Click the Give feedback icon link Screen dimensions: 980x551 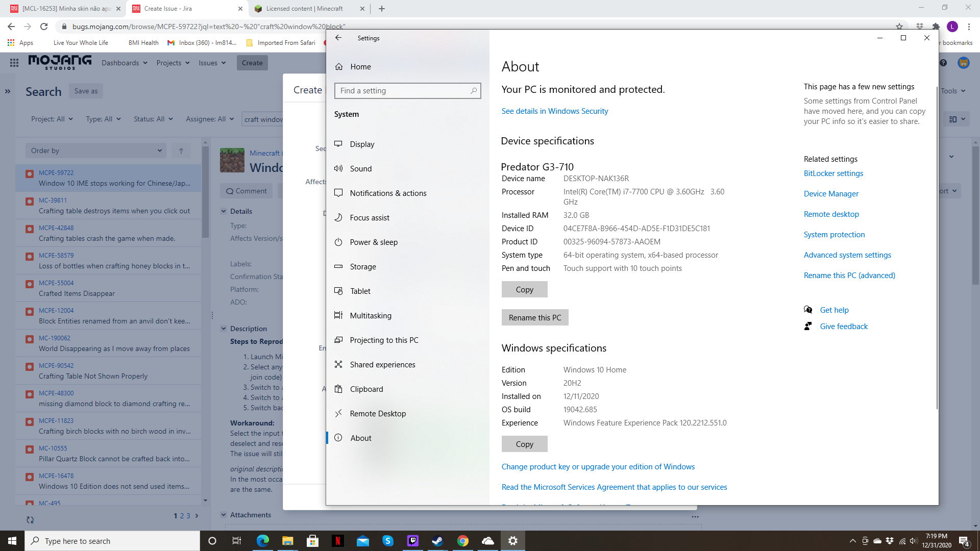[808, 327]
